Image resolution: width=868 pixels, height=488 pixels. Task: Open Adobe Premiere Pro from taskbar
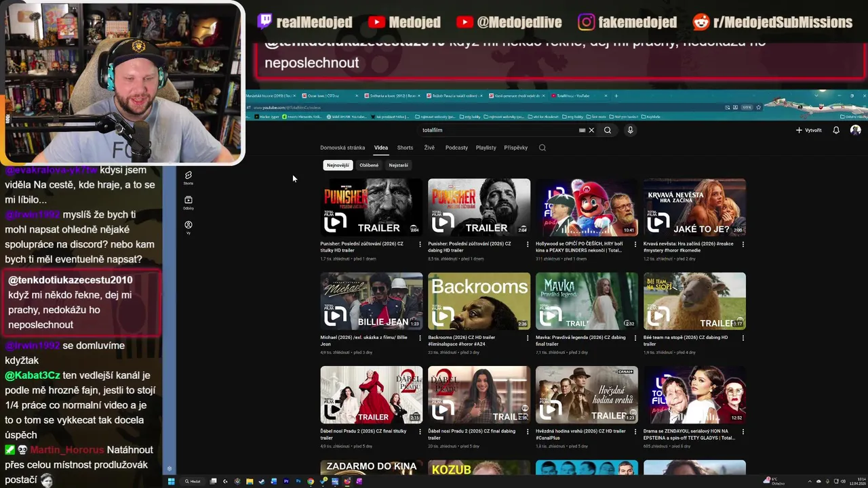[x=286, y=481]
